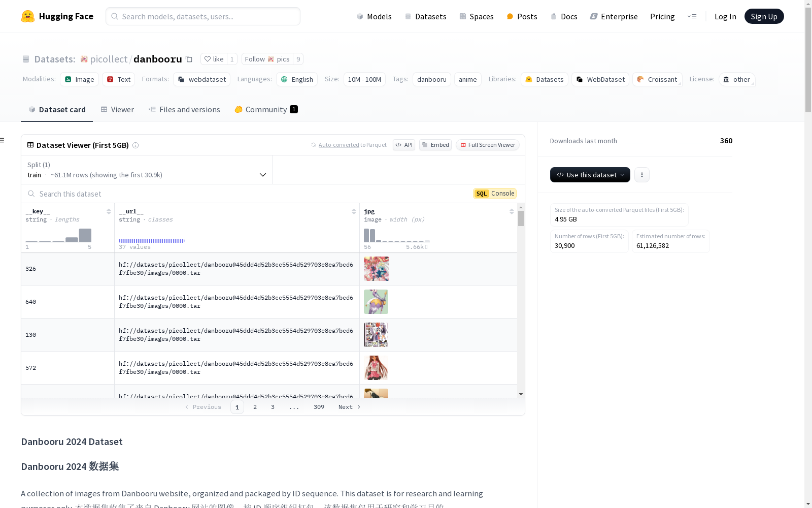Click the other license tag

click(737, 79)
